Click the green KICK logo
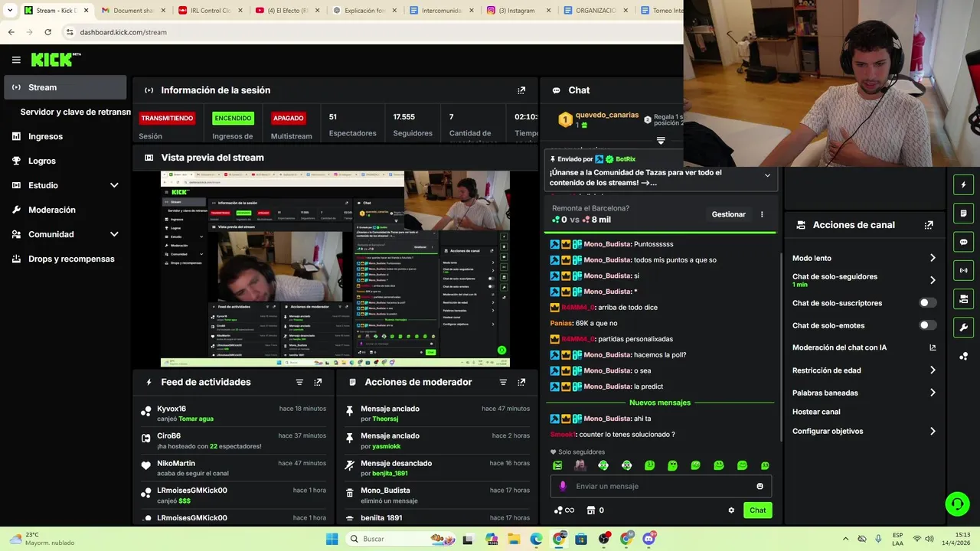980x551 pixels. pyautogui.click(x=55, y=60)
